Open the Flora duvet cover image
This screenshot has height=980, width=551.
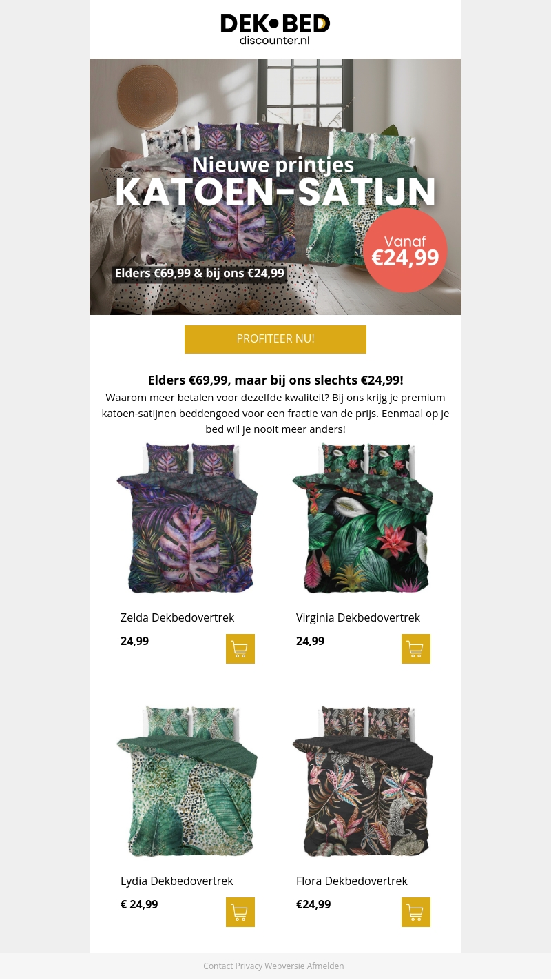coord(363,782)
